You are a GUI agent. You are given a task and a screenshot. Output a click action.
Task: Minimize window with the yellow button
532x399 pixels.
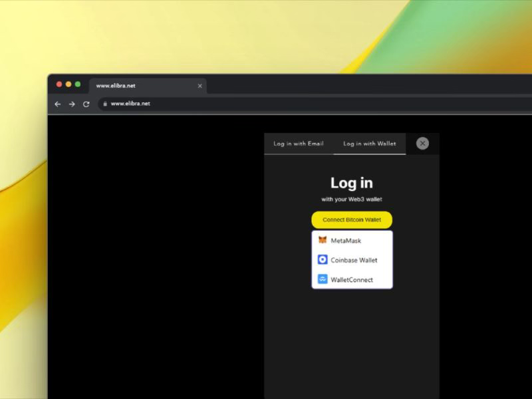(x=68, y=84)
